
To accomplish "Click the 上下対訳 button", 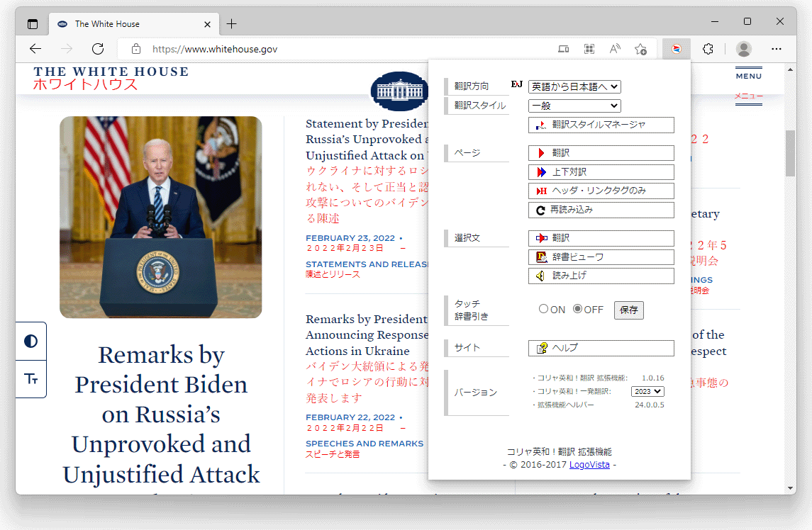I will (x=601, y=172).
